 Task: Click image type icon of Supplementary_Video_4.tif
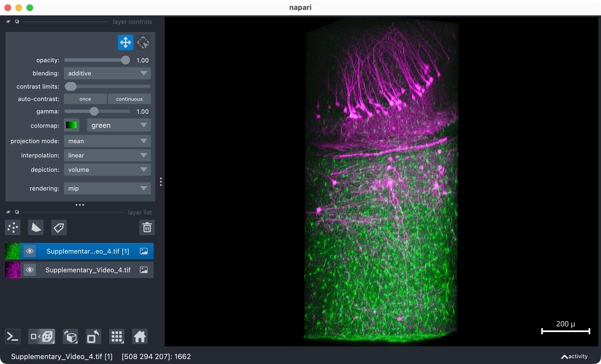(x=144, y=270)
